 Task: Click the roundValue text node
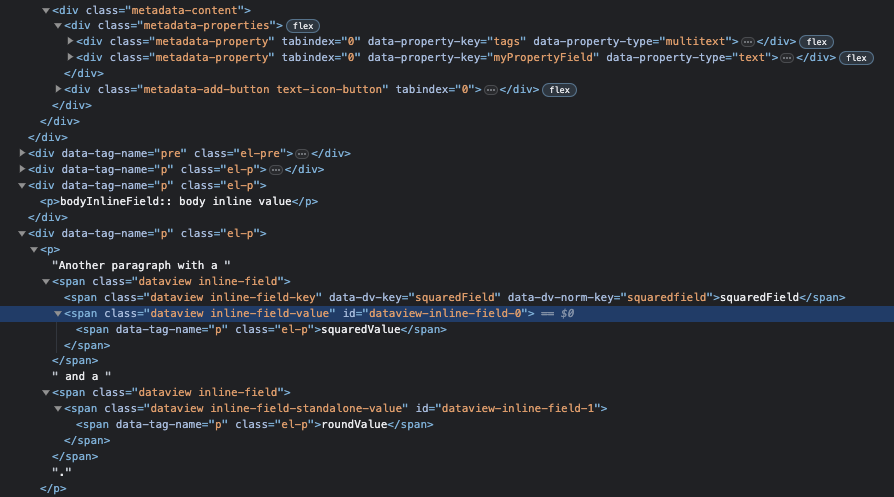353,424
